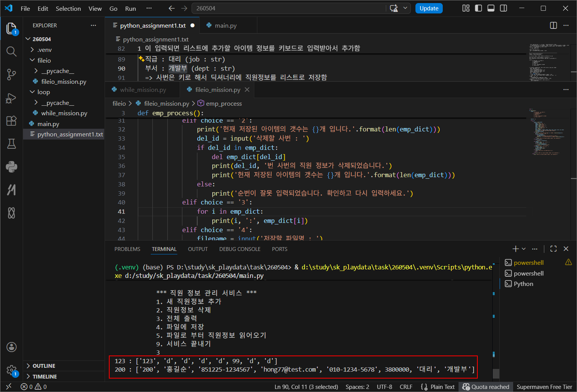The image size is (577, 392).
Task: Click the terminal vertical scrollbar thumb
Action: tap(496, 374)
